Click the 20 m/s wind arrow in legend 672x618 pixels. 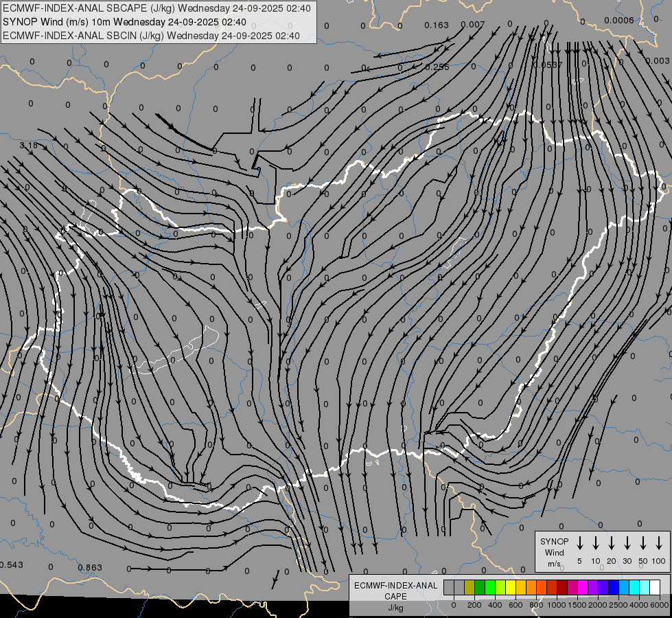[x=611, y=543]
